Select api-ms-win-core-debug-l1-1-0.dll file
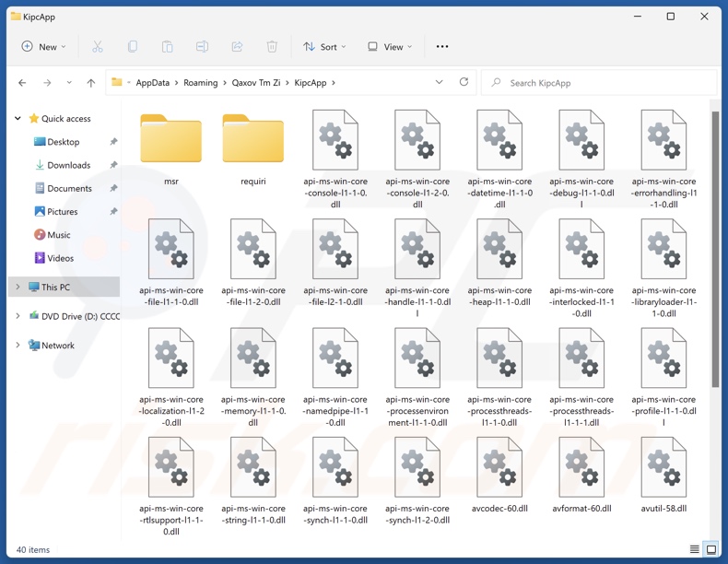Image resolution: width=728 pixels, height=564 pixels. 581,159
